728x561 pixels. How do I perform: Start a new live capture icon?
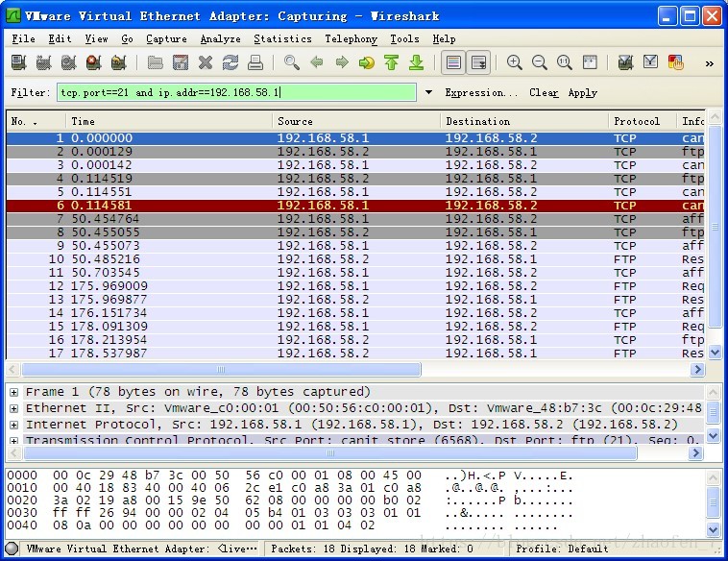pos(69,62)
